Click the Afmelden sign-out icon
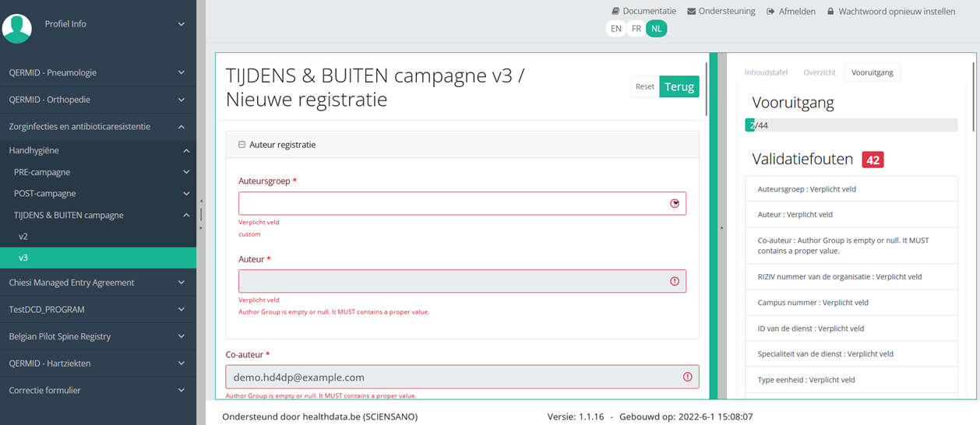 (x=770, y=12)
